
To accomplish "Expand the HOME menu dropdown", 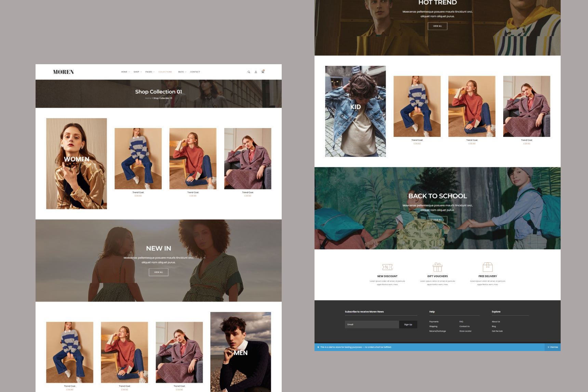I will (x=125, y=72).
